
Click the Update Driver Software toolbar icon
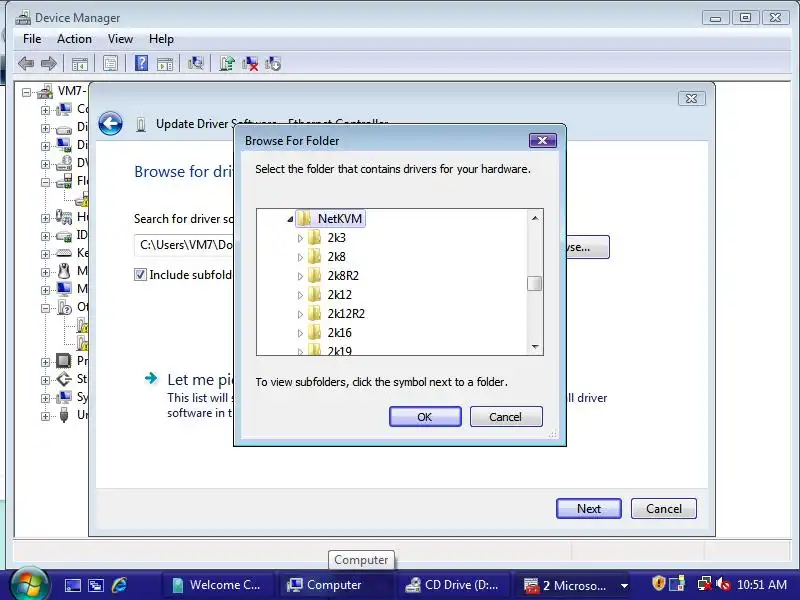[227, 64]
